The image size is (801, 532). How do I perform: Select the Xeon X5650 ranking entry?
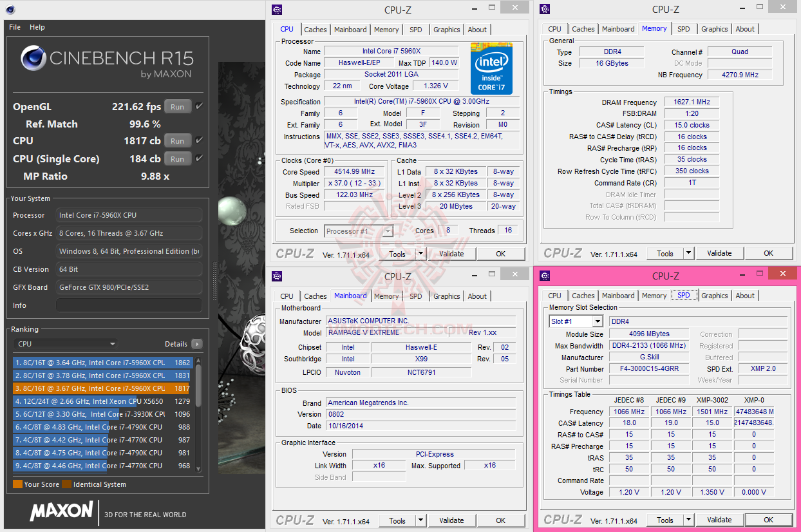102,401
